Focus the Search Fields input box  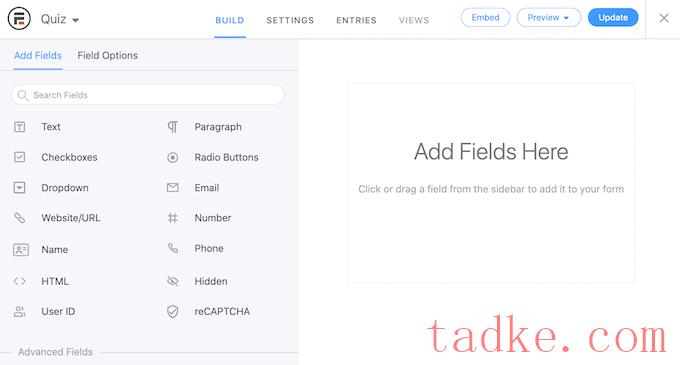click(148, 95)
